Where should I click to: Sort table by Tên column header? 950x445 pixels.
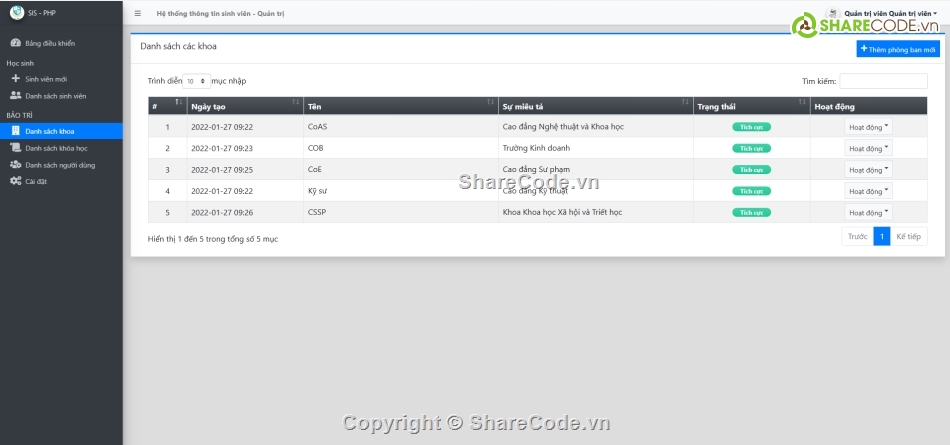400,106
